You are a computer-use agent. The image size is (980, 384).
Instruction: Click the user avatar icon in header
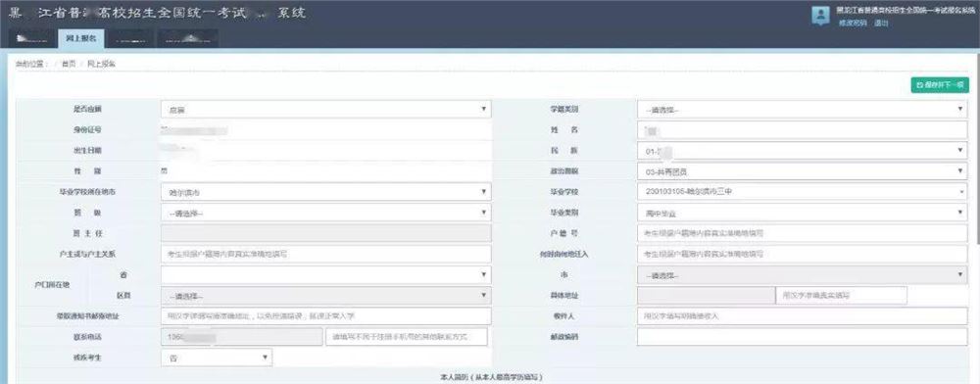(820, 17)
